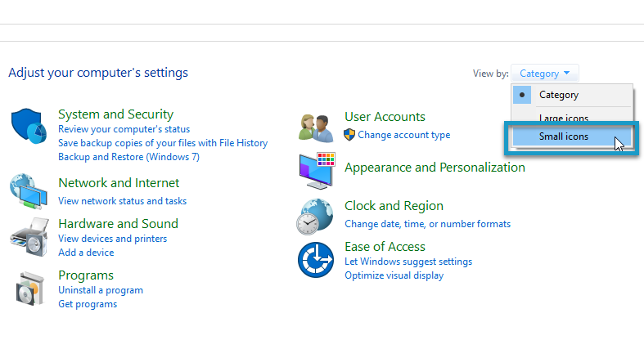Click Backup and Restore (Windows 7) link
The image size is (644, 349).
pos(128,157)
